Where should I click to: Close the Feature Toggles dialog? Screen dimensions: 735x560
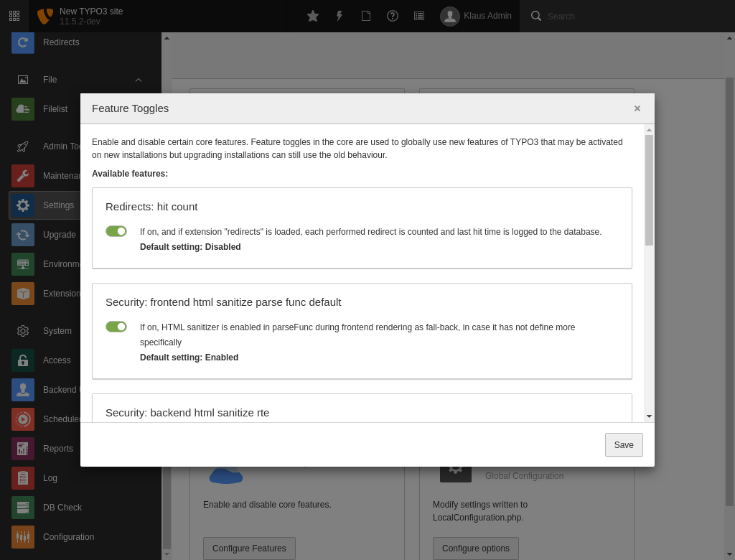pyautogui.click(x=637, y=108)
